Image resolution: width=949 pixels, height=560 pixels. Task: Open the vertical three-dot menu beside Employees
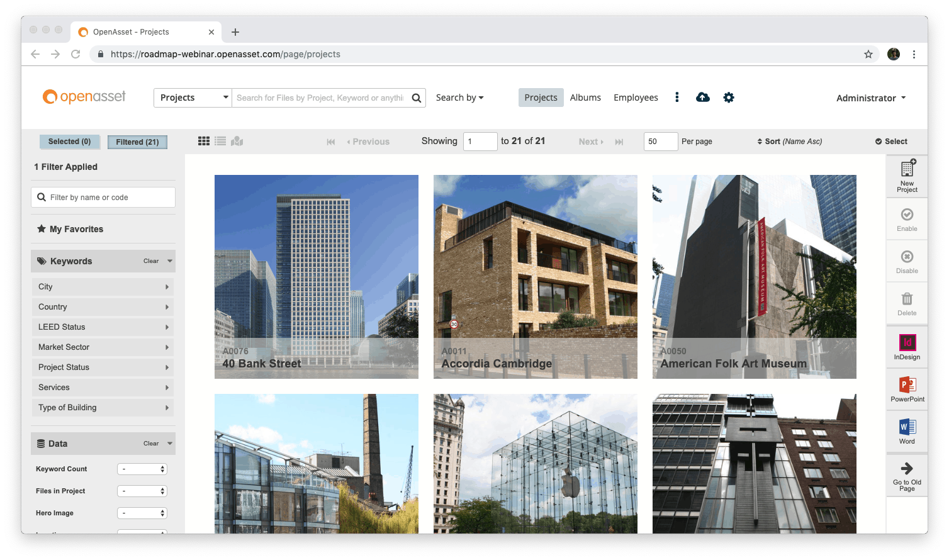pos(677,98)
